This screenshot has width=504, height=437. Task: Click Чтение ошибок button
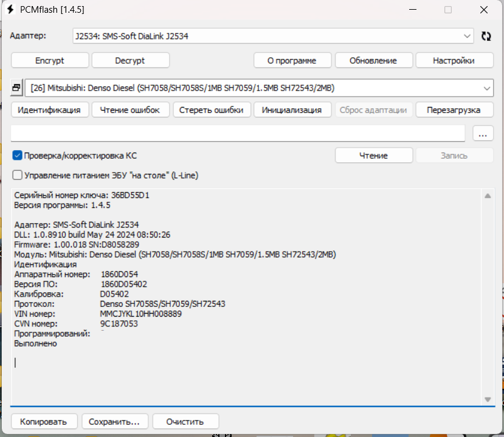[x=130, y=110]
